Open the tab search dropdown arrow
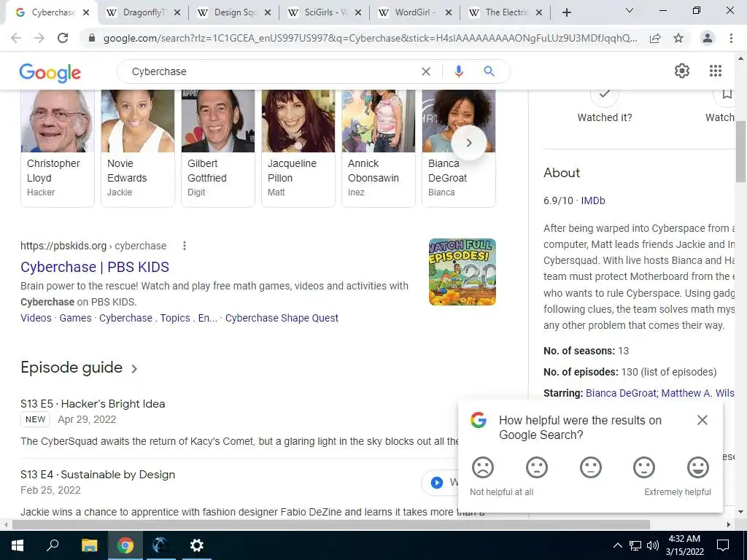 630,10
